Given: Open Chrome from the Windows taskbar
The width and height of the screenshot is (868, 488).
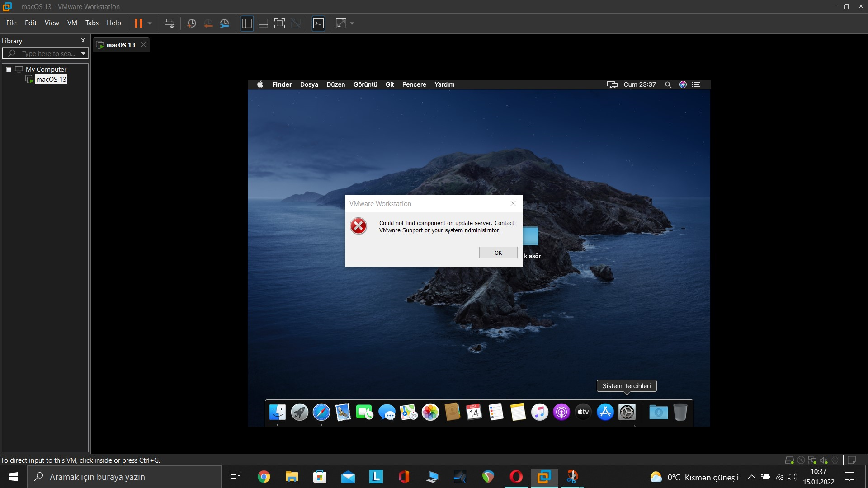Looking at the screenshot, I should pos(264,477).
